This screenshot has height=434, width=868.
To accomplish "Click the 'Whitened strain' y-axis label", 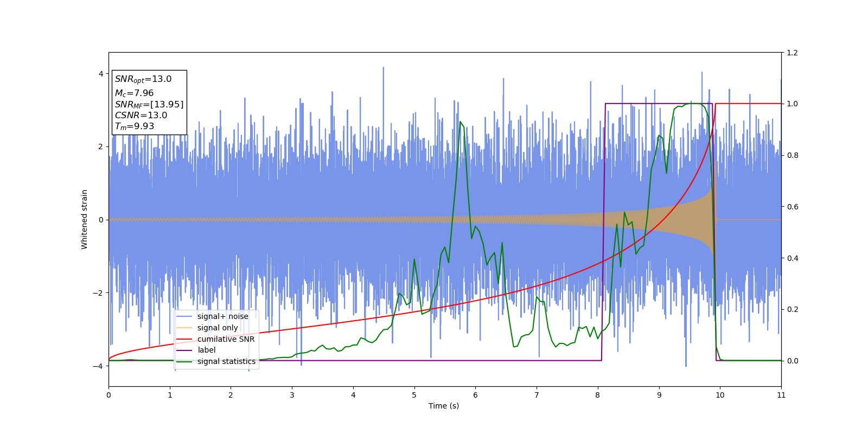I will point(84,219).
